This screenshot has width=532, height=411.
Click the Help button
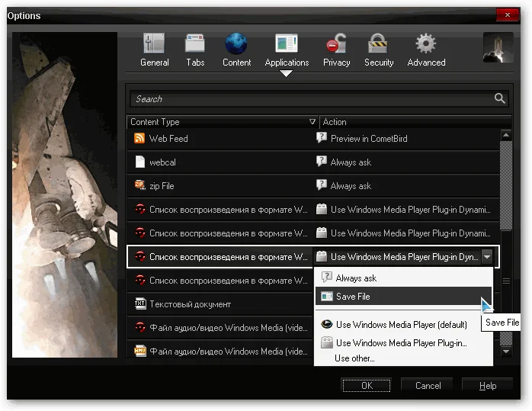pyautogui.click(x=487, y=386)
